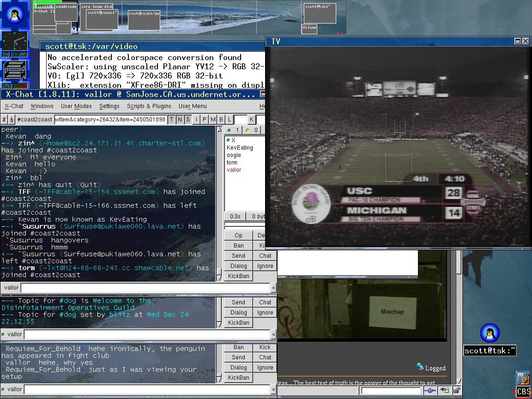The height and width of the screenshot is (399, 532).
Task: Click the ops count green dot indicator
Action: 230,130
